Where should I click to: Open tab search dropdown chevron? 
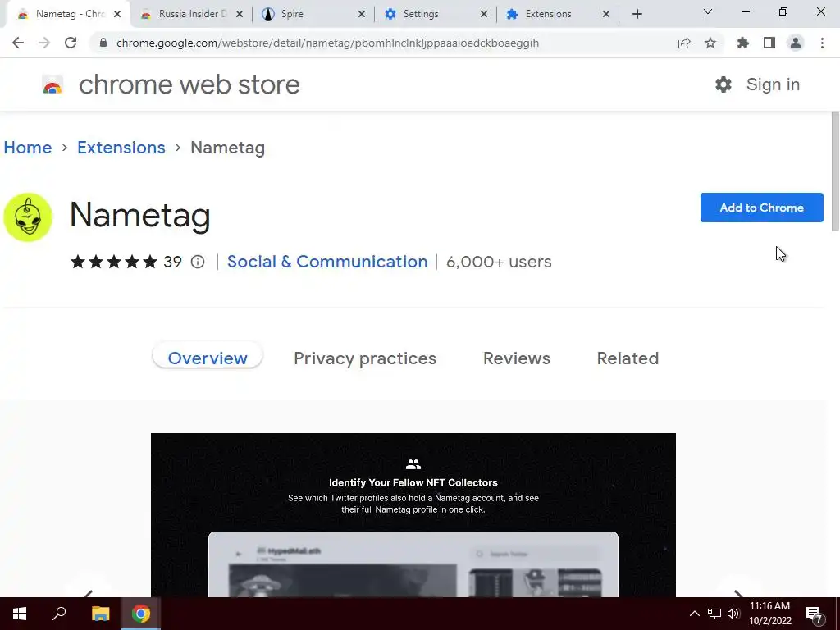pyautogui.click(x=708, y=11)
